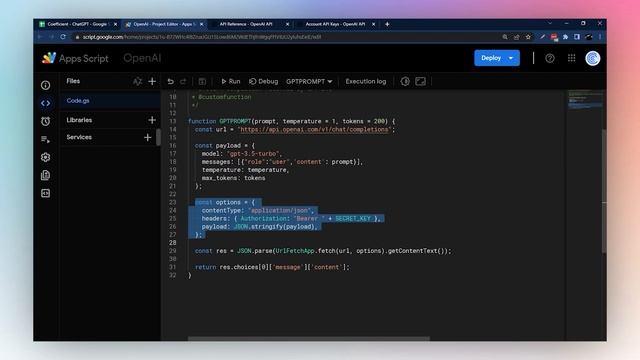The height and width of the screenshot is (360, 640).
Task: Click the vertical editor scrollbar
Action: click(604, 191)
